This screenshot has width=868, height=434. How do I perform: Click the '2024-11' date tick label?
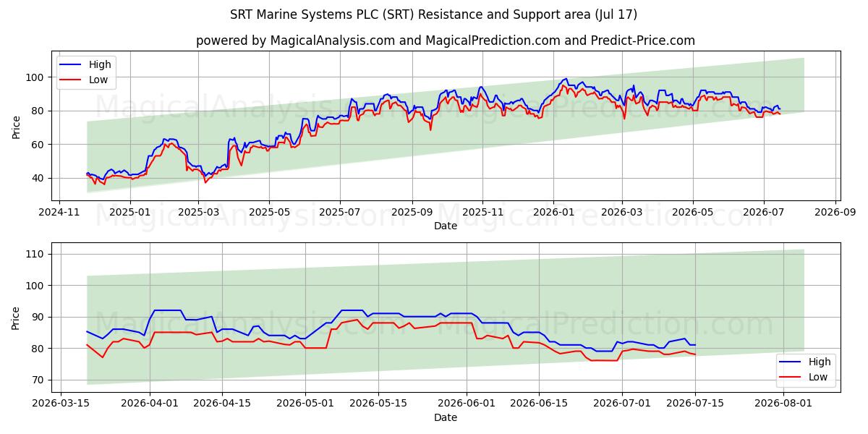(59, 213)
